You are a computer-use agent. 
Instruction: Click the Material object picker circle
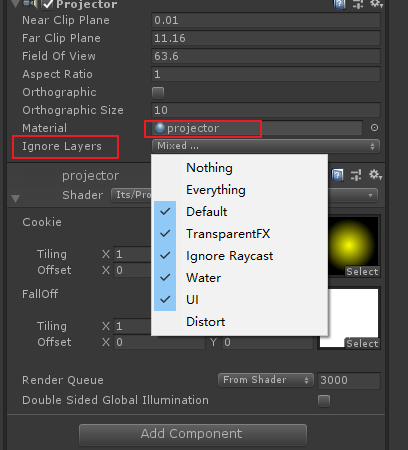(374, 128)
